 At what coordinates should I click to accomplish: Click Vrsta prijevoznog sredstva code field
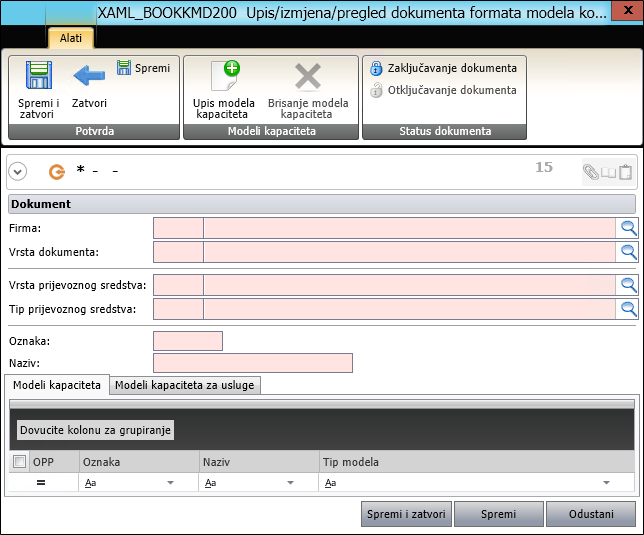point(178,285)
